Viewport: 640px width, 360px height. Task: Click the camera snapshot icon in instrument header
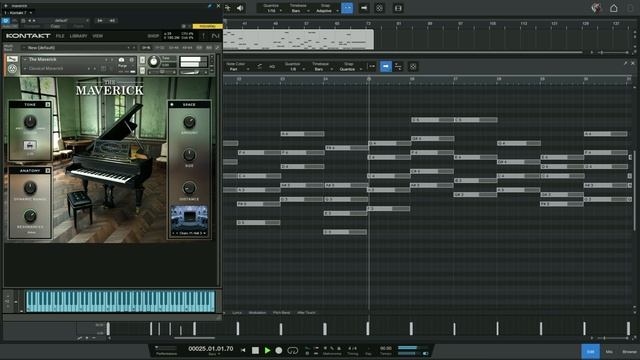121,60
